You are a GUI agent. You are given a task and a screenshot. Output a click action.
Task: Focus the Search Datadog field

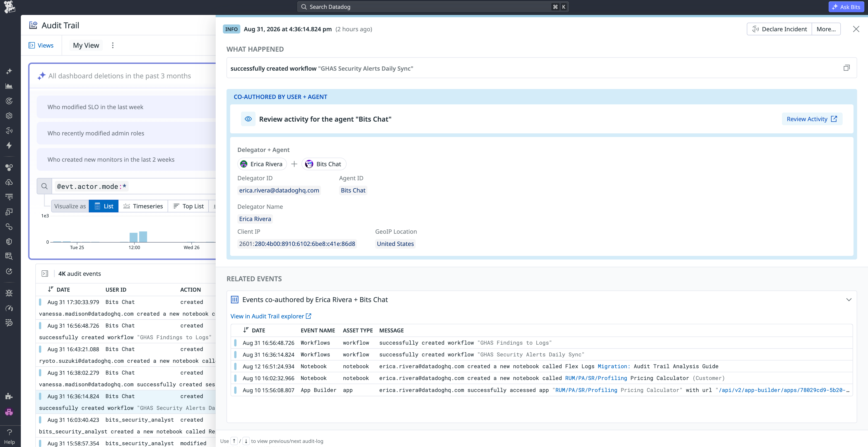[433, 7]
